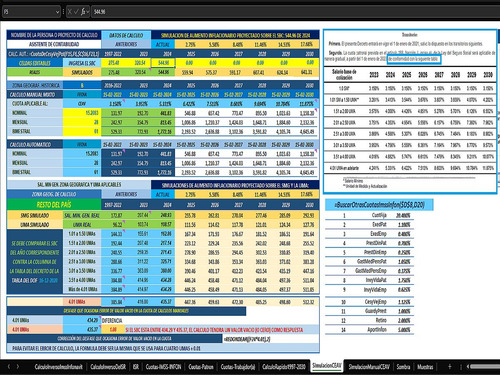Click the GuardyPrest row label
Viewport: 500px width, 375px height.
pos(376,311)
